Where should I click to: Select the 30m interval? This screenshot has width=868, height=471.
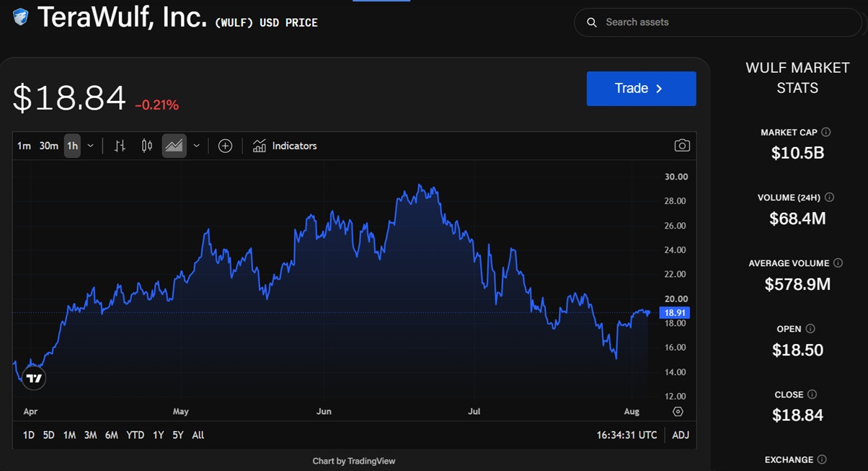(48, 146)
